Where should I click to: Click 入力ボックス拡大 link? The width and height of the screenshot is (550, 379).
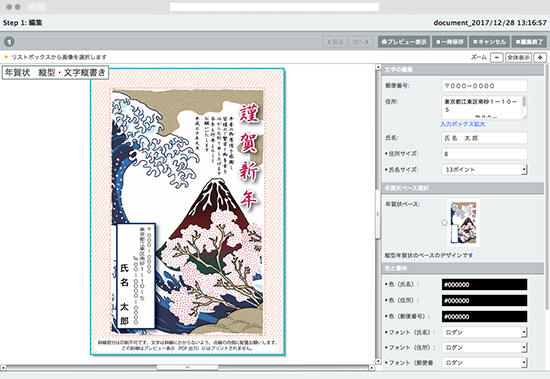(x=462, y=124)
